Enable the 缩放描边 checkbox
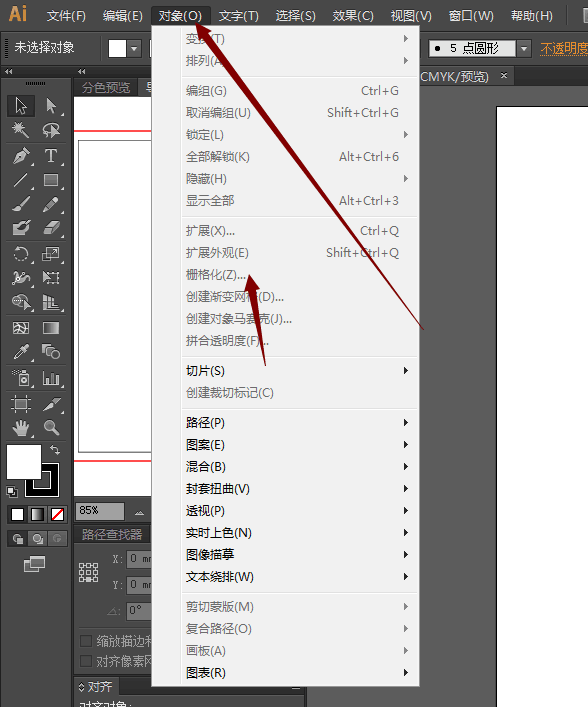 pyautogui.click(x=86, y=641)
